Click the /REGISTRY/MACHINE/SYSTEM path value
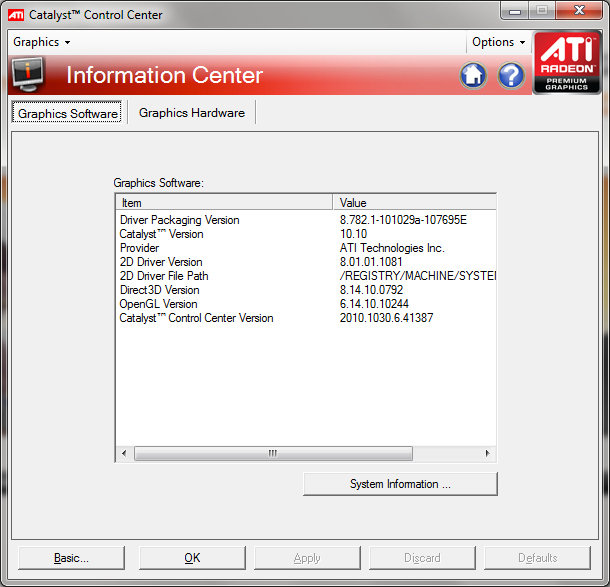 pyautogui.click(x=418, y=276)
